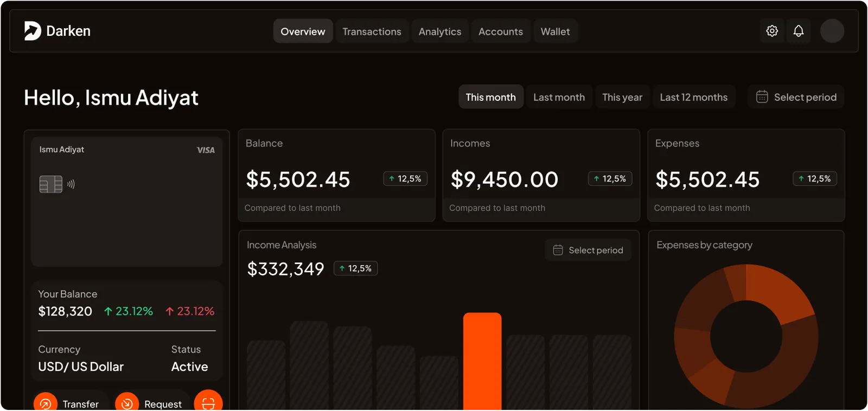Open notifications with the bell icon
The image size is (868, 411).
pyautogui.click(x=799, y=31)
